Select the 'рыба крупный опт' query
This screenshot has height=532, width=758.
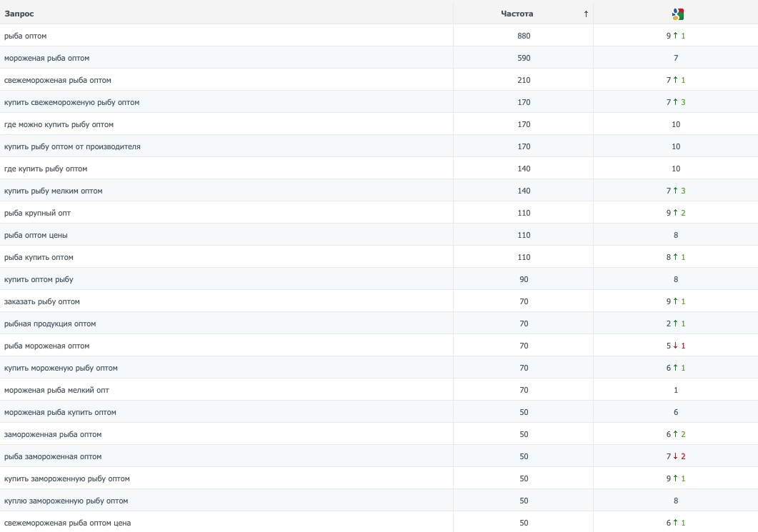coord(37,213)
